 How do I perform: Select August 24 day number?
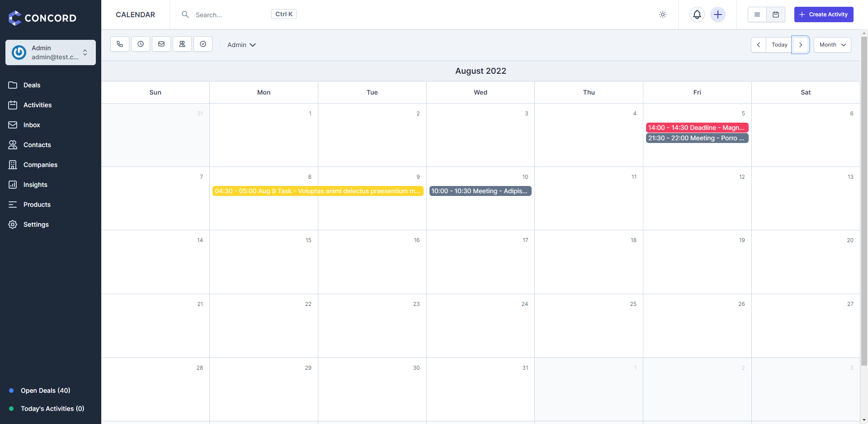(525, 304)
